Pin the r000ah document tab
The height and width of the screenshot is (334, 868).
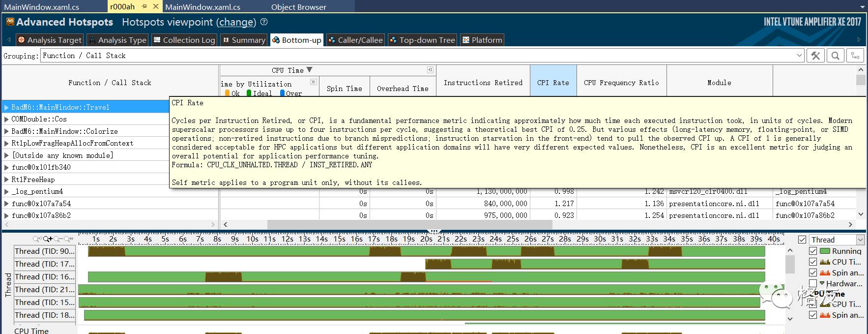coord(145,6)
